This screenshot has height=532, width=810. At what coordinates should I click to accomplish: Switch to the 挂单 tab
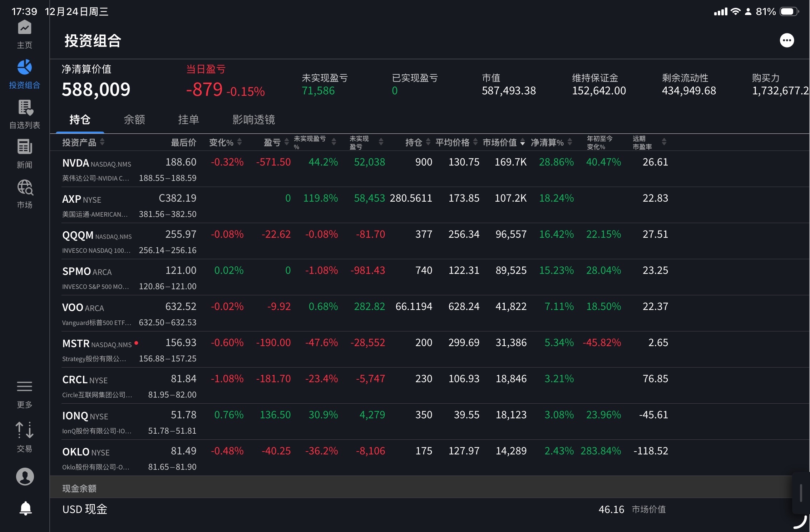pyautogui.click(x=188, y=119)
